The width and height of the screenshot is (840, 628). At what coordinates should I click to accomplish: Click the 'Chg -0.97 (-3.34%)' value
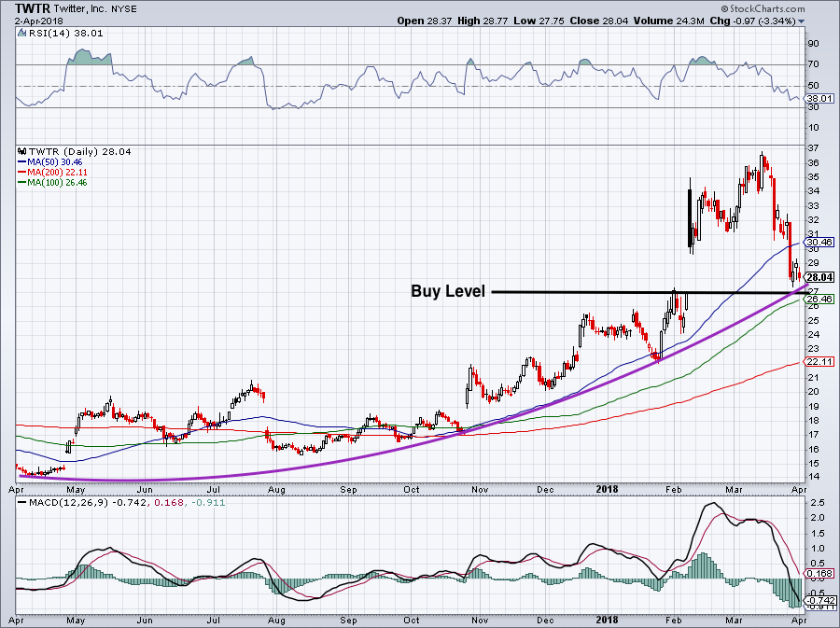(752, 21)
